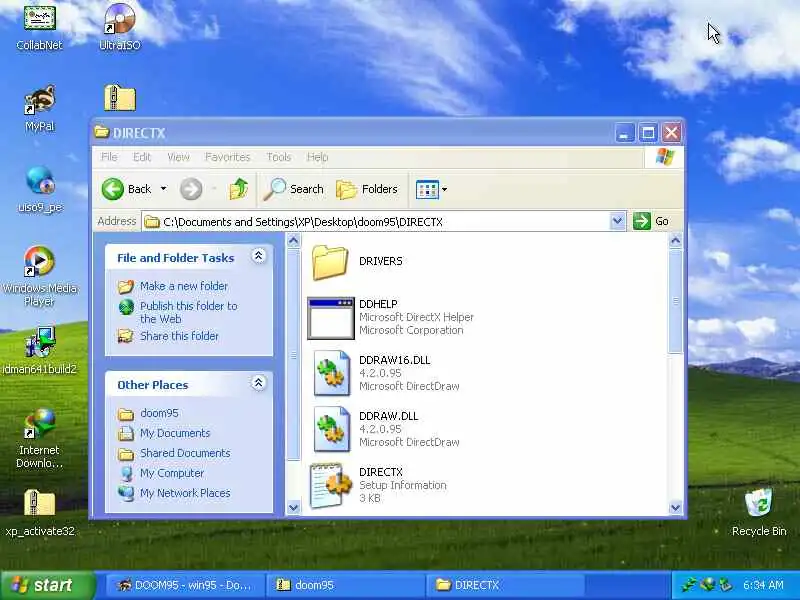
Task: Click the system tray clock
Action: 763,585
